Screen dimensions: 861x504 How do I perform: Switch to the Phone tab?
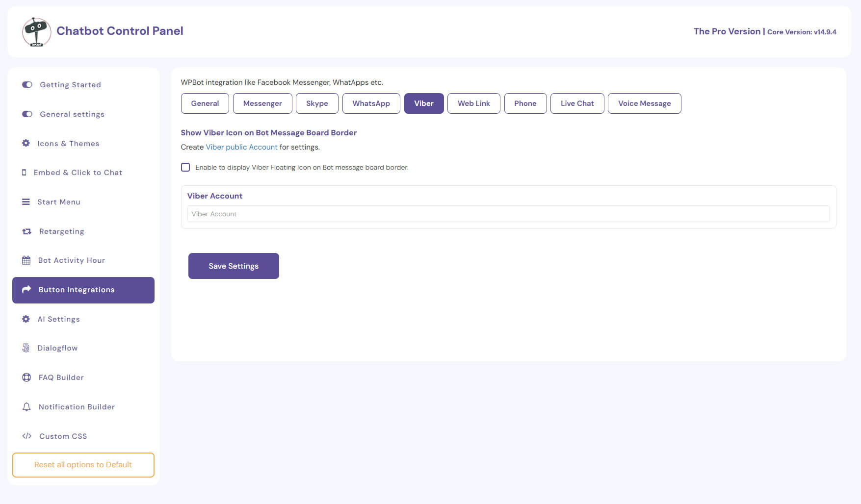(x=525, y=103)
